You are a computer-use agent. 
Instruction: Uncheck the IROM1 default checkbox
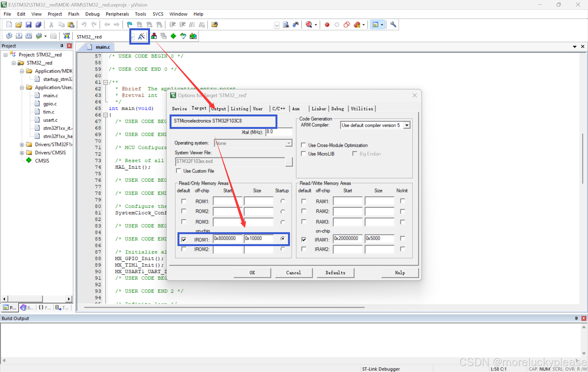(x=184, y=240)
